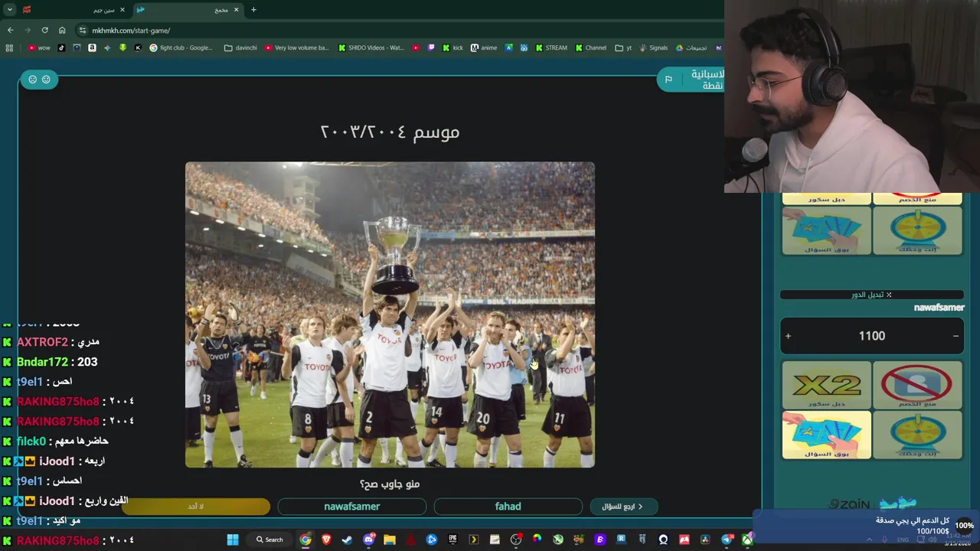980x551 pixels.
Task: Open the تجميعات Drive bookmark
Action: [691, 47]
